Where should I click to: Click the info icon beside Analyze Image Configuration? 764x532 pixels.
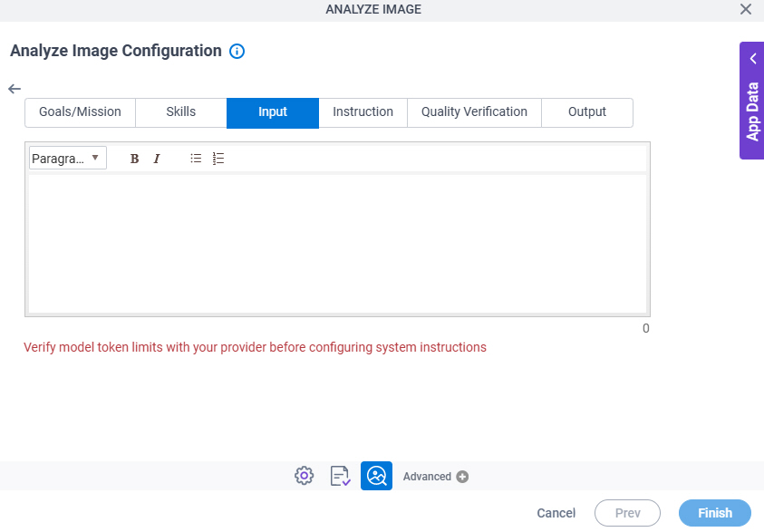pos(237,51)
